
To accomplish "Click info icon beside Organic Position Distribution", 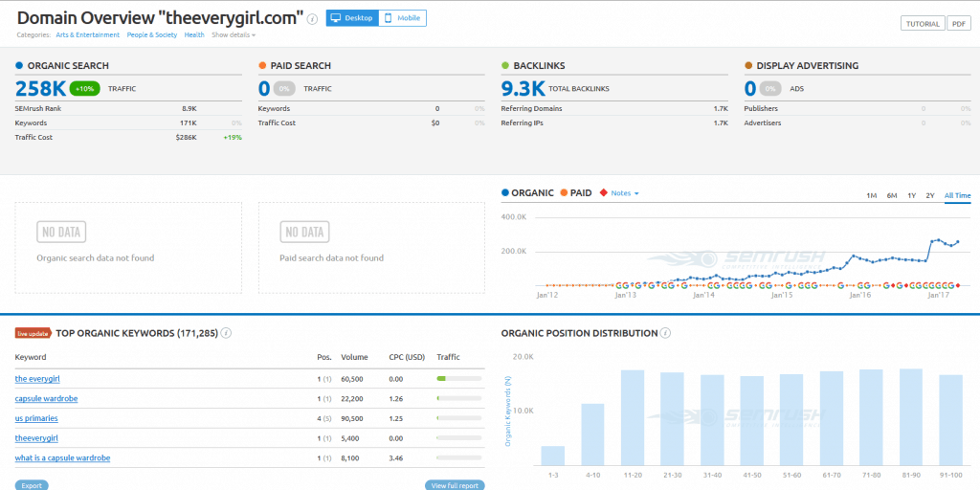I will point(666,334).
